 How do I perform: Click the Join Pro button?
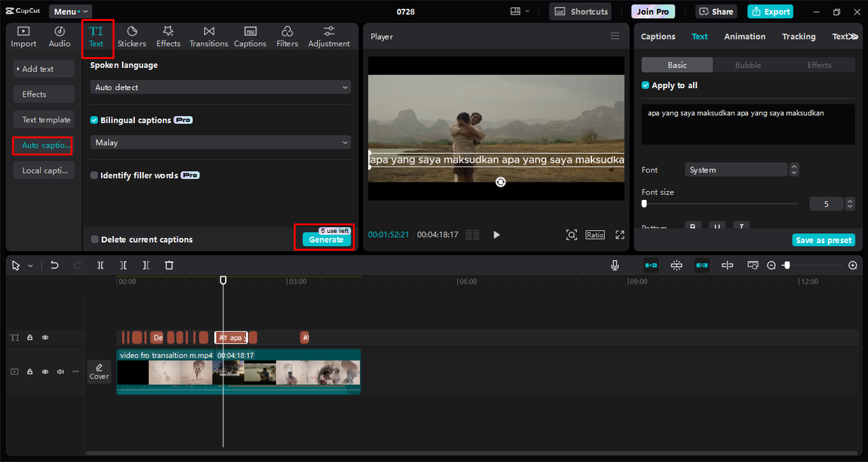(x=653, y=12)
